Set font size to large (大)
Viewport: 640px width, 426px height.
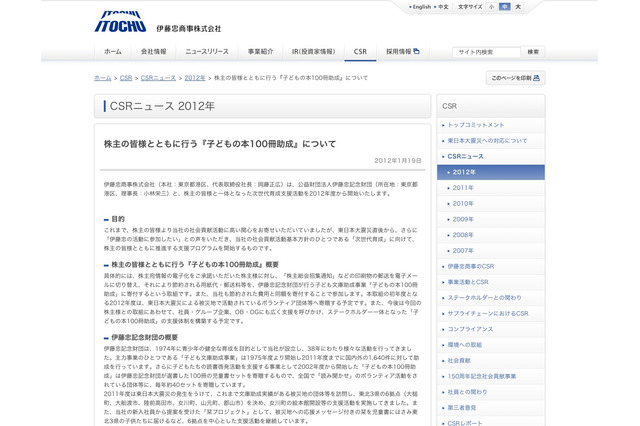pos(518,7)
